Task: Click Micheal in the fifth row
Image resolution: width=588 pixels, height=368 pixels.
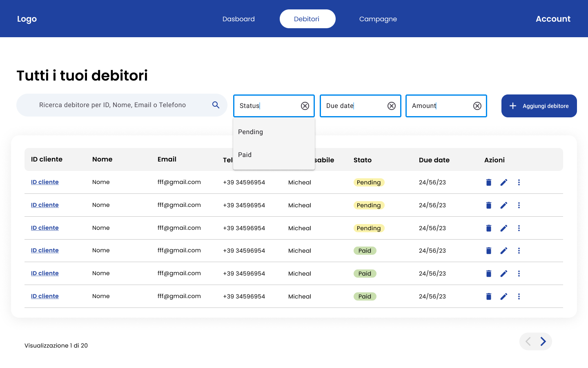Action: 300,274
